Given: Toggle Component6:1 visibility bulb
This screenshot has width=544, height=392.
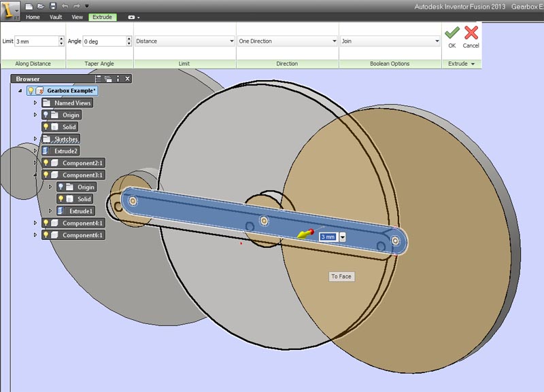Looking at the screenshot, I should click(46, 234).
